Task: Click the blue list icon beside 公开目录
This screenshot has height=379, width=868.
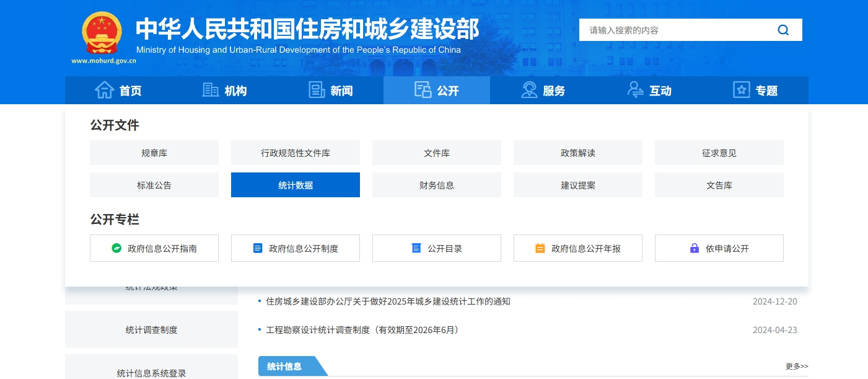Action: tap(416, 248)
